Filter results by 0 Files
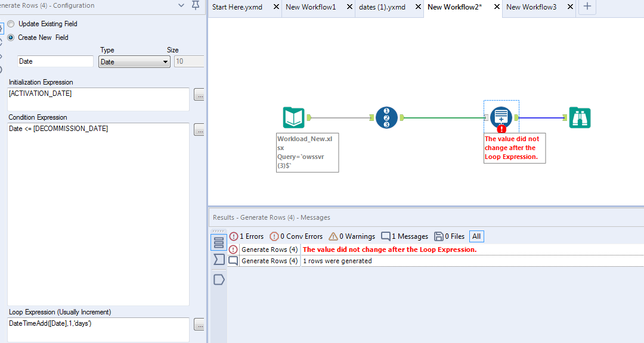 450,236
